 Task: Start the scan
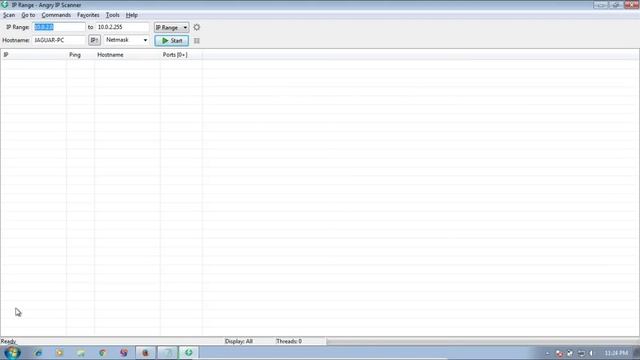172,40
